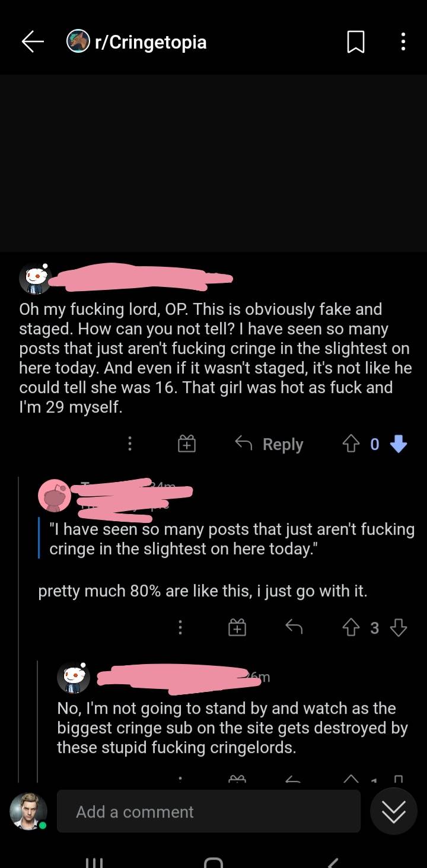This screenshot has height=868, width=427.
Task: Open your profile avatar near comment box
Action: [x=28, y=811]
